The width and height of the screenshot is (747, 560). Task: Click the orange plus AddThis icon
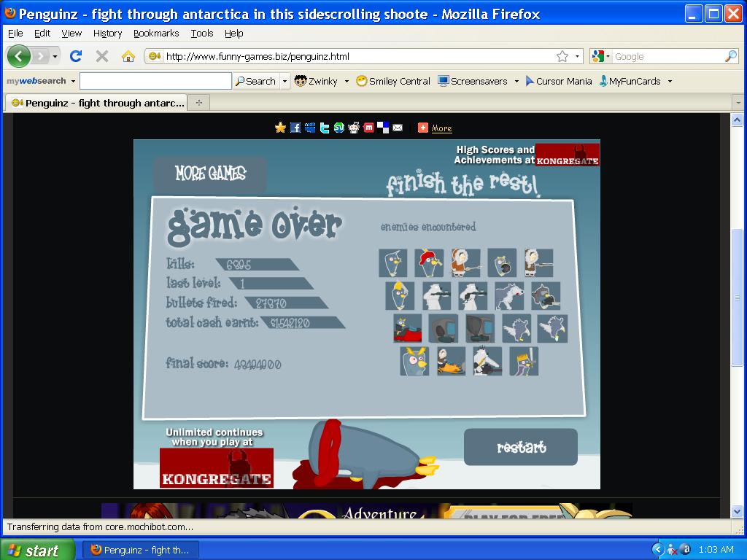pyautogui.click(x=423, y=128)
